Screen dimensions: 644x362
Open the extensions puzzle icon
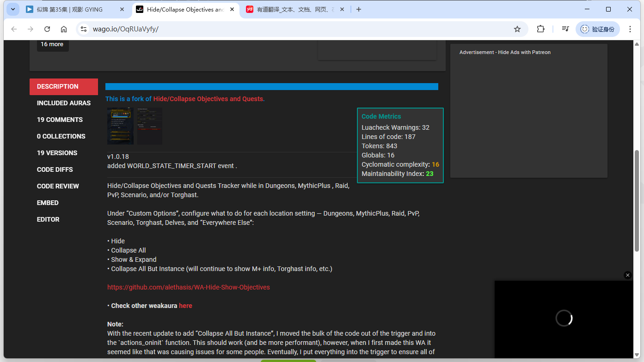point(540,29)
